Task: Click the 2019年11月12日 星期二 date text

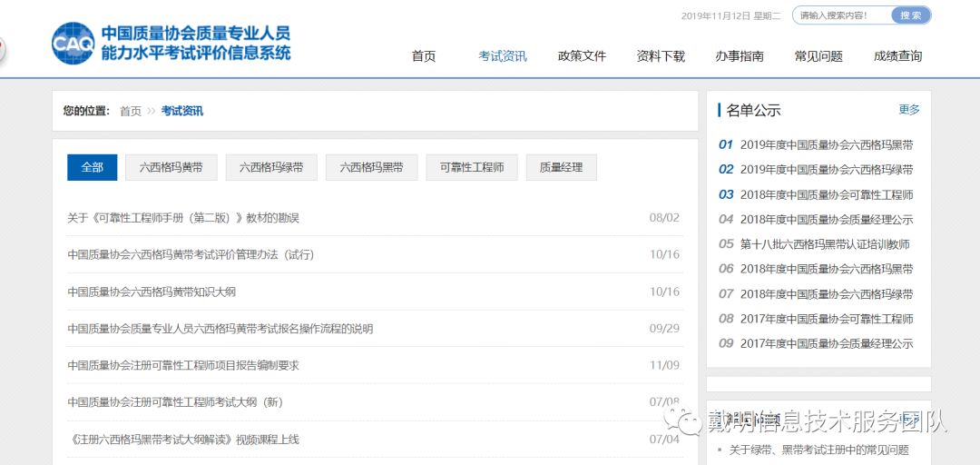Action: pyautogui.click(x=731, y=15)
